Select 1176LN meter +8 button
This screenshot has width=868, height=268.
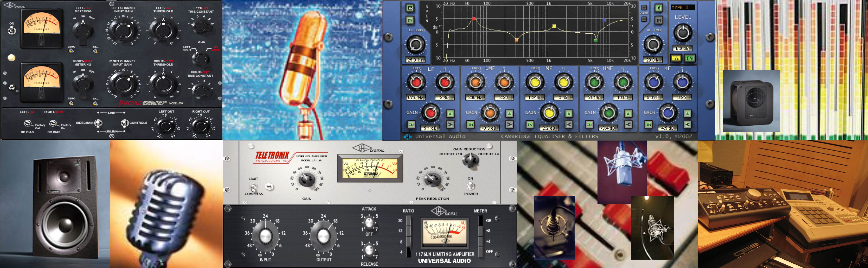[481, 231]
